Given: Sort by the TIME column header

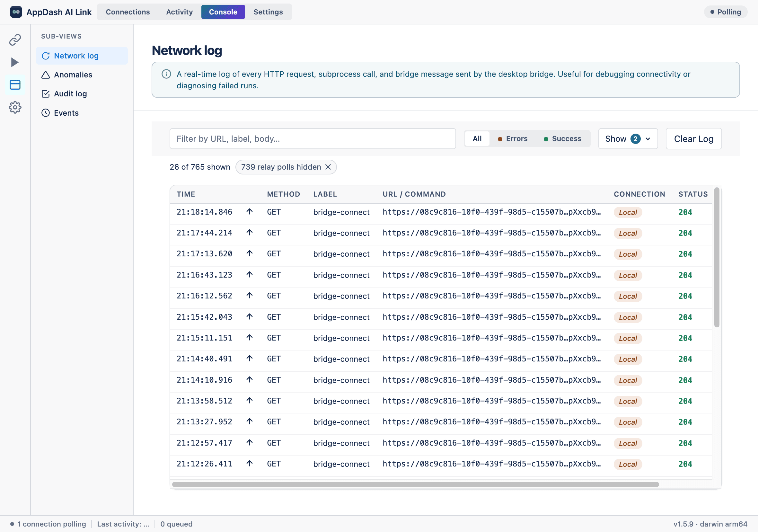Looking at the screenshot, I should pos(186,194).
